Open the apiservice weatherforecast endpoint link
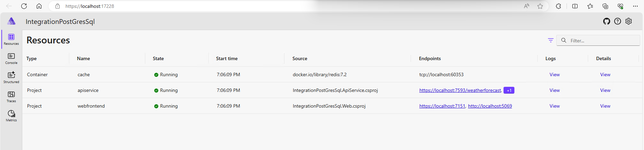This screenshot has height=150, width=644. click(x=460, y=91)
